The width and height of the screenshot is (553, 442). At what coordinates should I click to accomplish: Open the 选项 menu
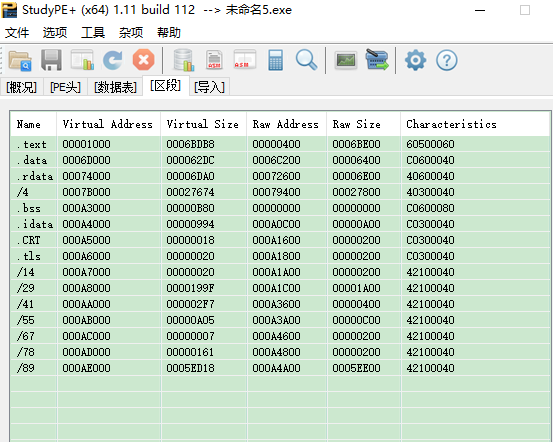tap(55, 33)
